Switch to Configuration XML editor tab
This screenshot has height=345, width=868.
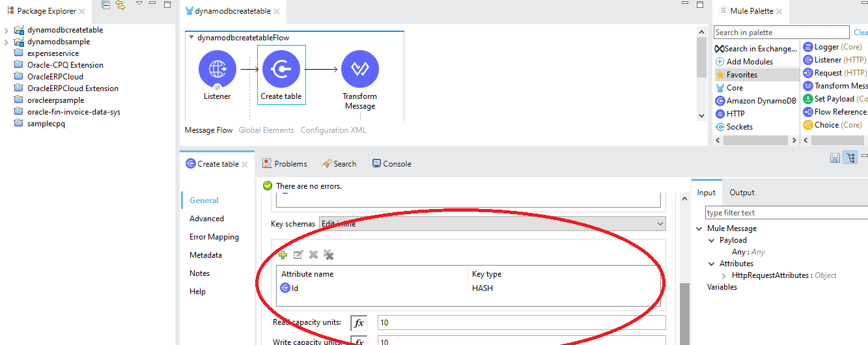point(333,130)
